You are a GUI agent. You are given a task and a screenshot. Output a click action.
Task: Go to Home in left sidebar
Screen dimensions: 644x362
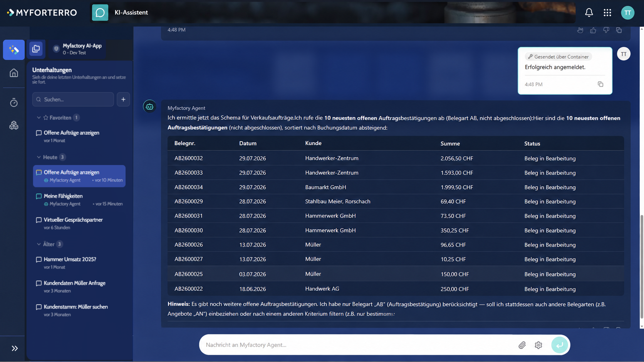tap(14, 73)
